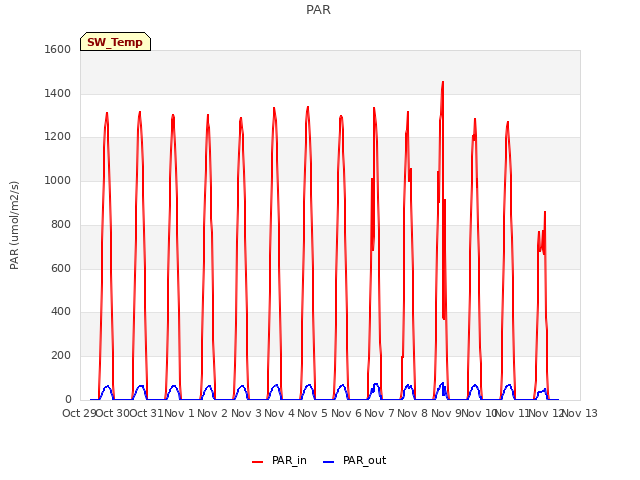
Task: Click the 600 y-axis tick label
Action: (x=61, y=268)
